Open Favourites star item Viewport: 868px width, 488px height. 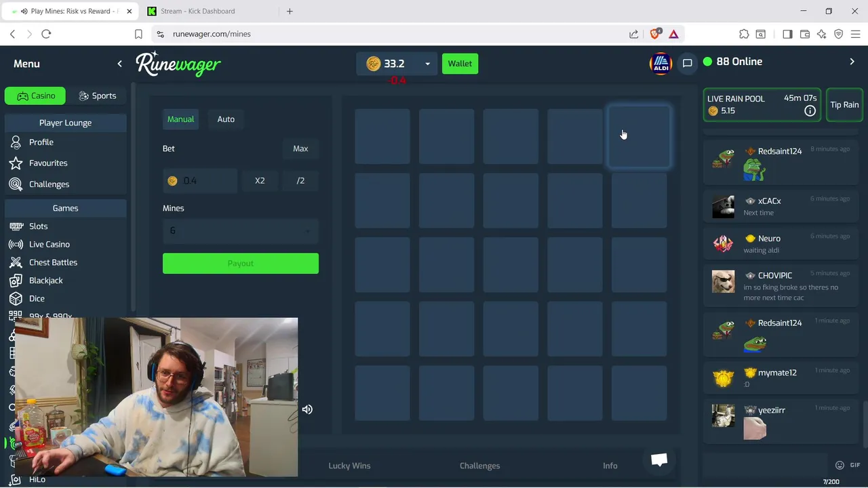(x=48, y=163)
